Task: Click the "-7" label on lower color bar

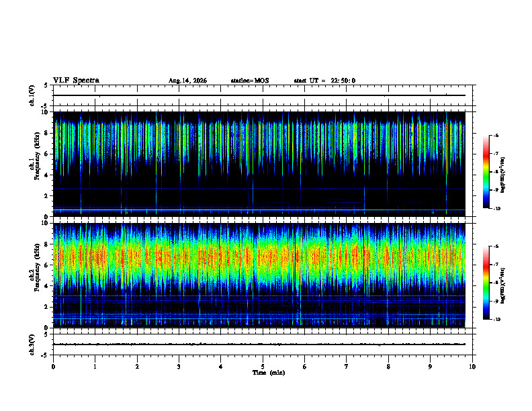Action: (x=496, y=265)
